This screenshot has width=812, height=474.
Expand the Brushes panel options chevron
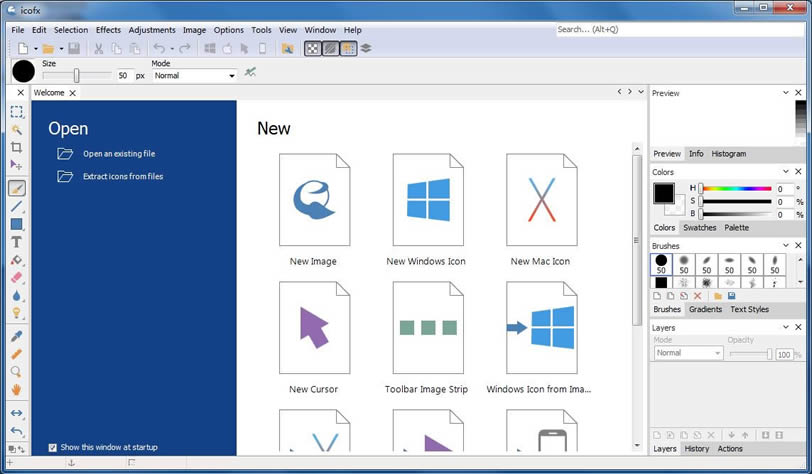pos(786,245)
